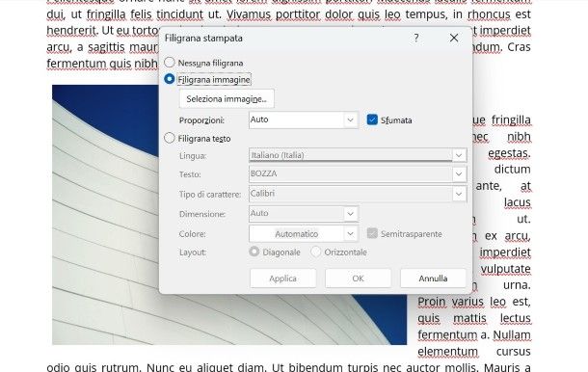The image size is (588, 372).
Task: Click the word elementum in the document
Action: [x=448, y=352]
